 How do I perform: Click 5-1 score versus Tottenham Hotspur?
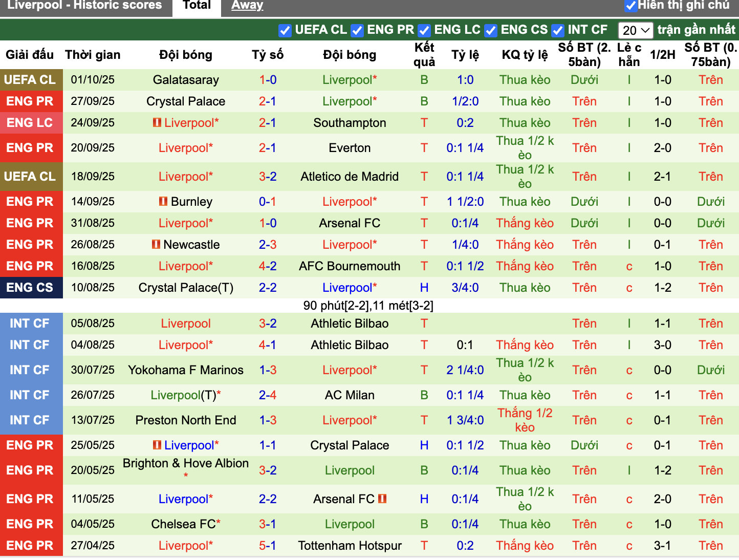point(268,546)
